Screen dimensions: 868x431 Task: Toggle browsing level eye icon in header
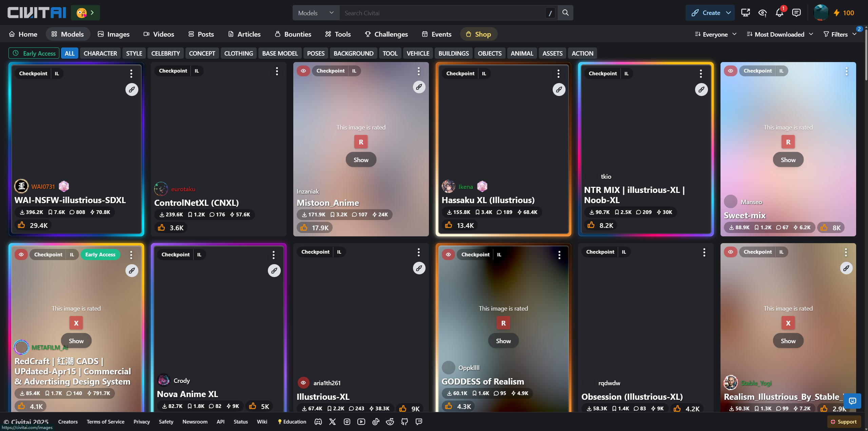point(762,13)
